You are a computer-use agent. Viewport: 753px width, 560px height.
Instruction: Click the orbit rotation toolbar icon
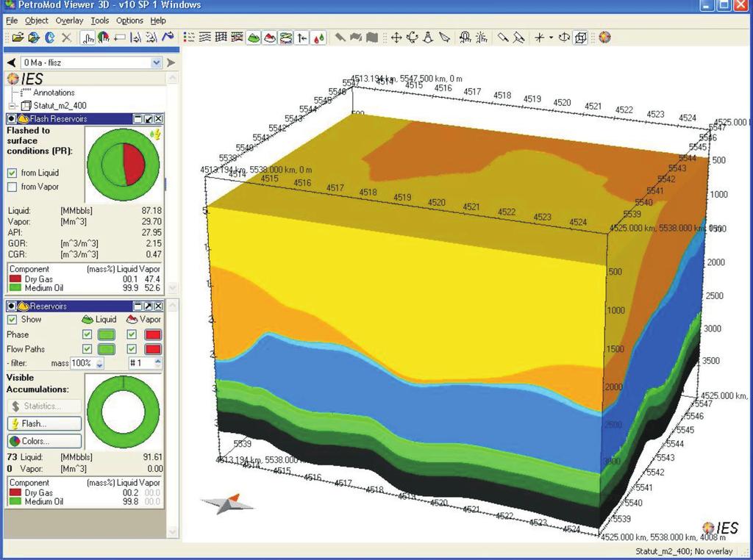pos(565,37)
